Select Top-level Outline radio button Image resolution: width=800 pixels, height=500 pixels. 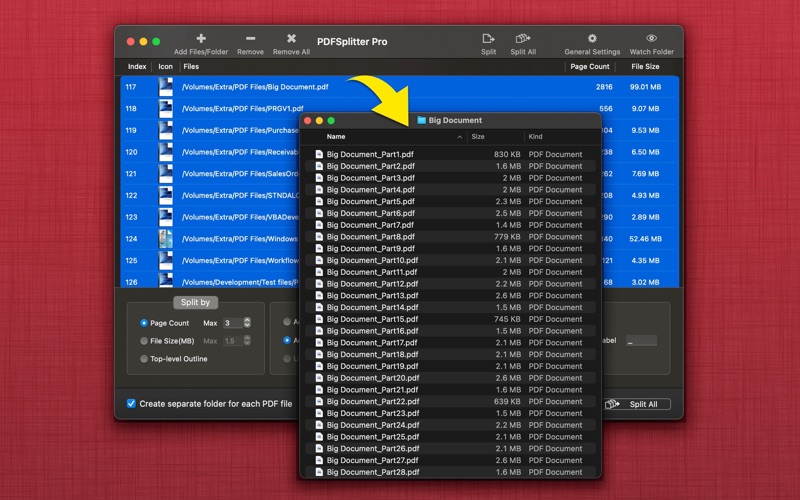pos(144,359)
